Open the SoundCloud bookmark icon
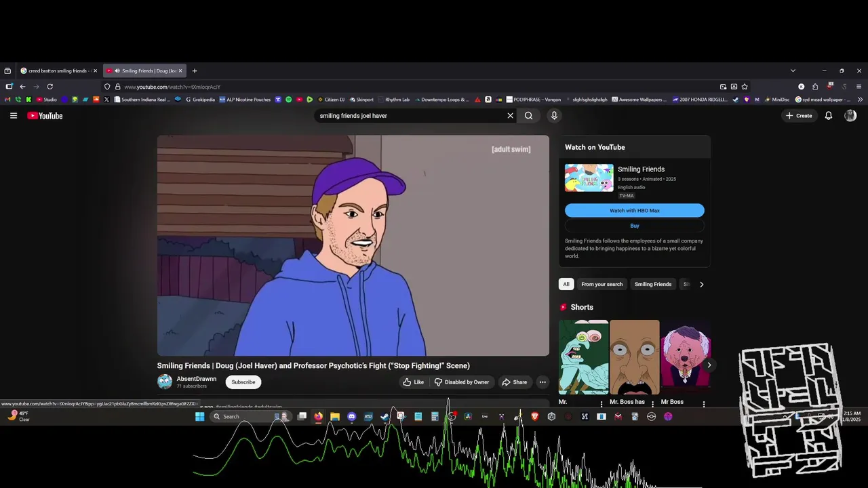Viewport: 868px width, 488px height. [x=96, y=100]
